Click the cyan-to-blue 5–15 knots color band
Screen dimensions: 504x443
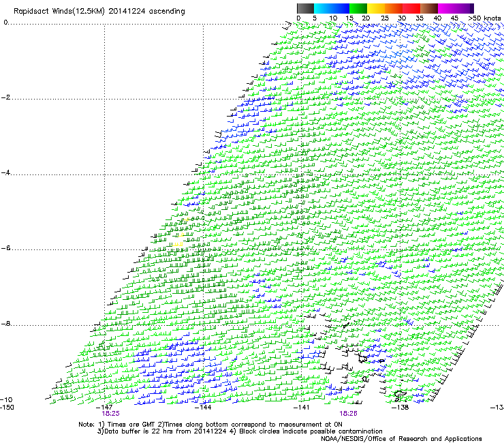click(x=332, y=8)
